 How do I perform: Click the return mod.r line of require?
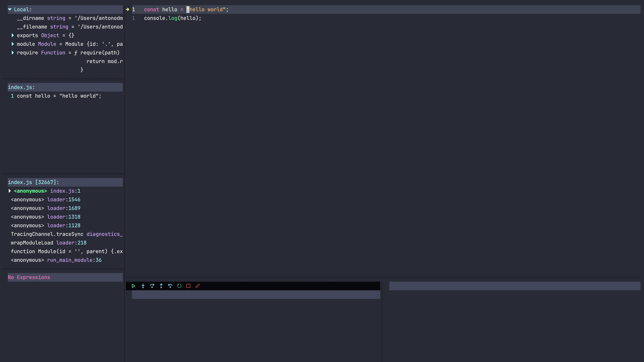tap(104, 61)
